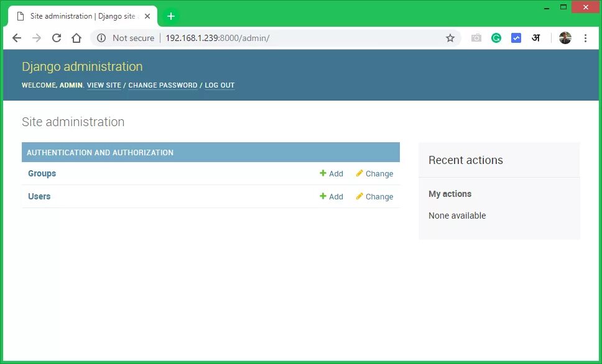Screen dimensions: 602x364
Task: Click the None available text
Action: (x=457, y=216)
